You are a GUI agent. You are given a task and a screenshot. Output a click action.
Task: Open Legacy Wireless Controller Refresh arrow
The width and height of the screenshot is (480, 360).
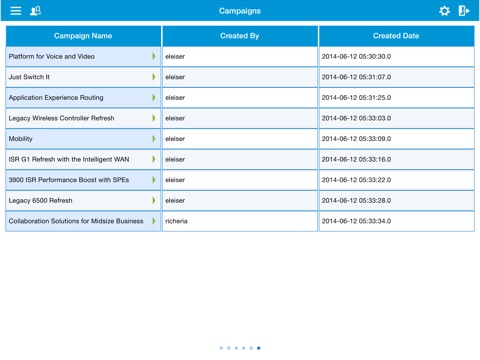tap(154, 118)
